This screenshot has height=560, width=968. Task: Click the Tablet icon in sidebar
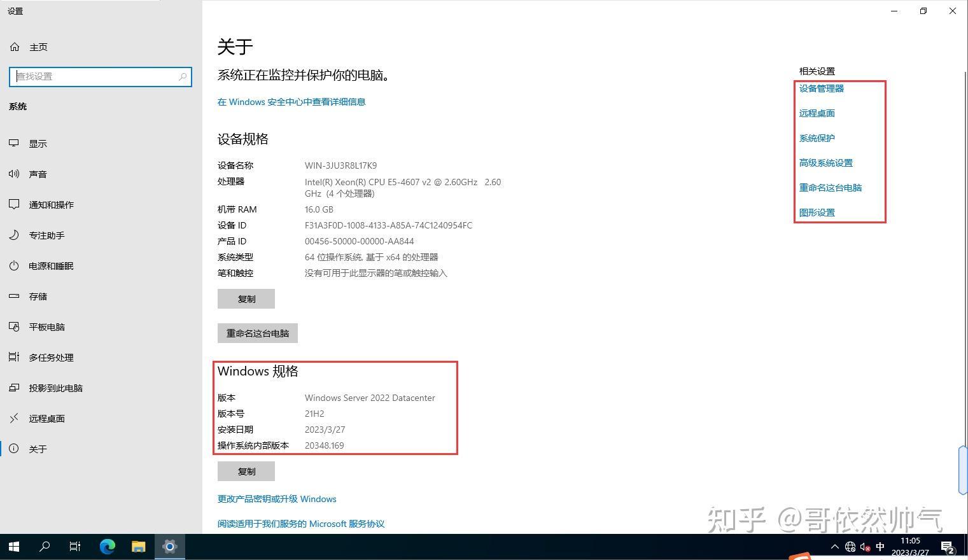[14, 327]
